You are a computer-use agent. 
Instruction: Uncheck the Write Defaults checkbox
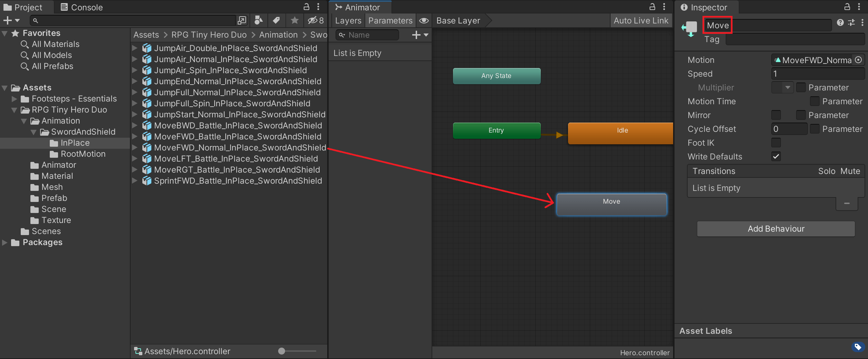pyautogui.click(x=776, y=156)
